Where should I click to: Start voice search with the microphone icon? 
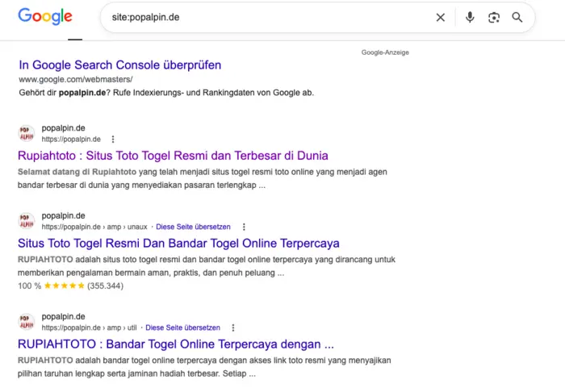click(x=470, y=17)
